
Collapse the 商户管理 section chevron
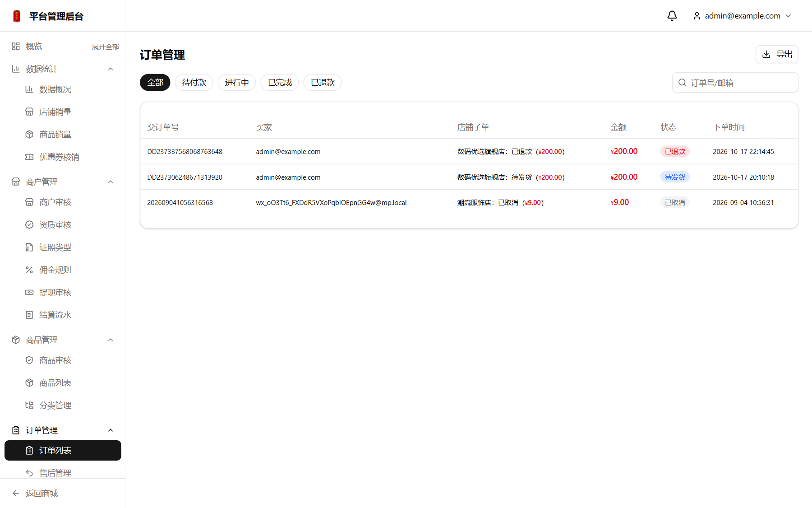click(111, 182)
